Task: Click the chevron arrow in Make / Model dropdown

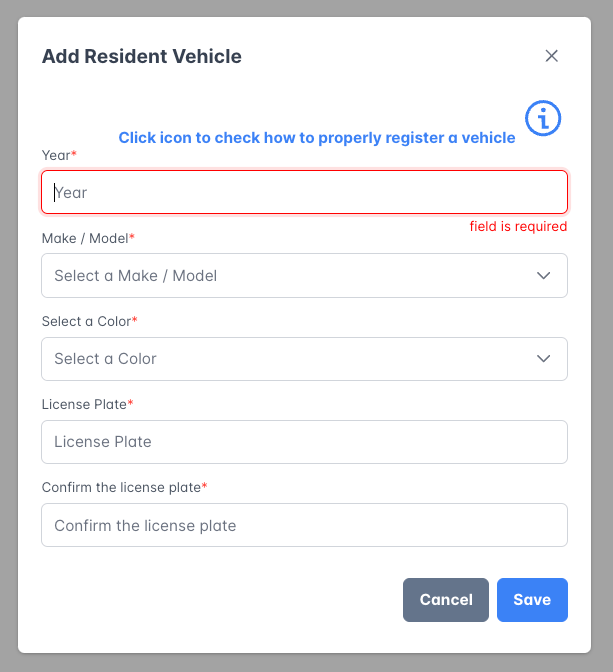Action: point(544,276)
